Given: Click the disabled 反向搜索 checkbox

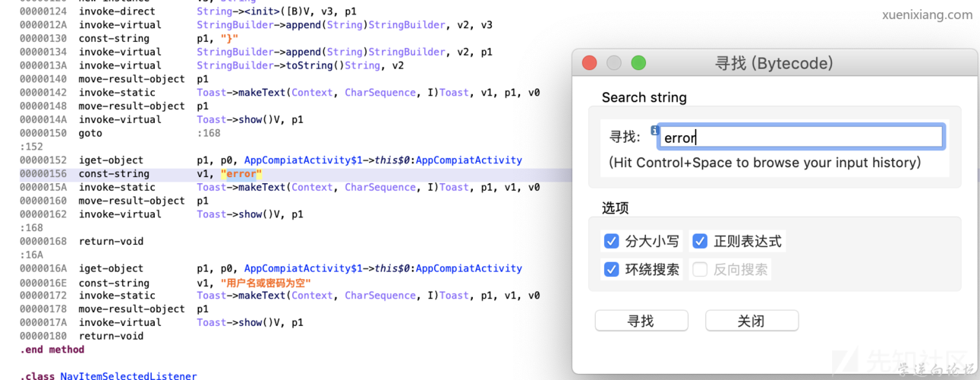Looking at the screenshot, I should pyautogui.click(x=700, y=269).
